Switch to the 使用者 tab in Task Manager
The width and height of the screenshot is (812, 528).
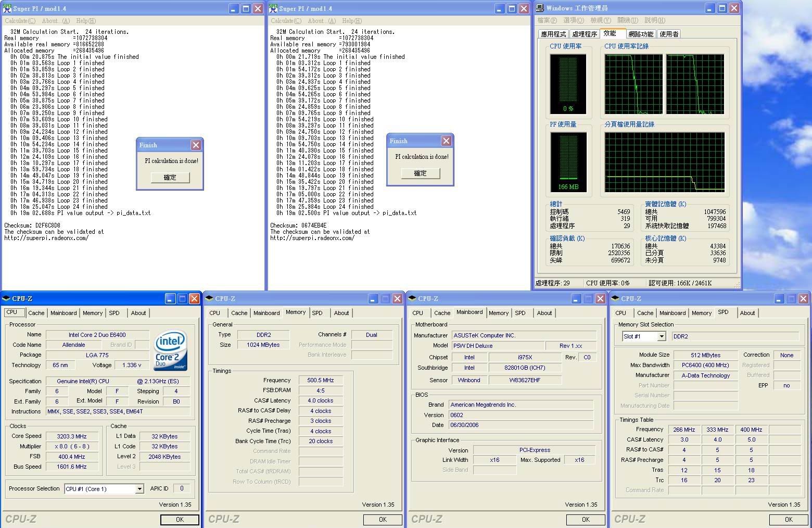pyautogui.click(x=669, y=34)
